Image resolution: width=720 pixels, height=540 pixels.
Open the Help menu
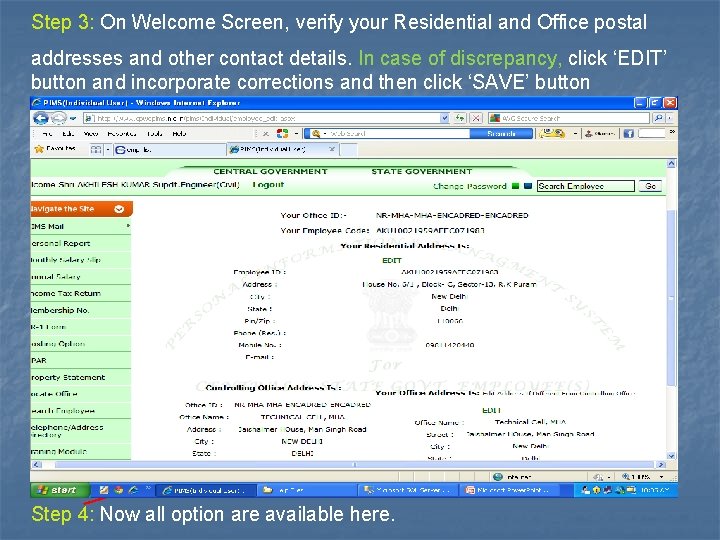[179, 134]
